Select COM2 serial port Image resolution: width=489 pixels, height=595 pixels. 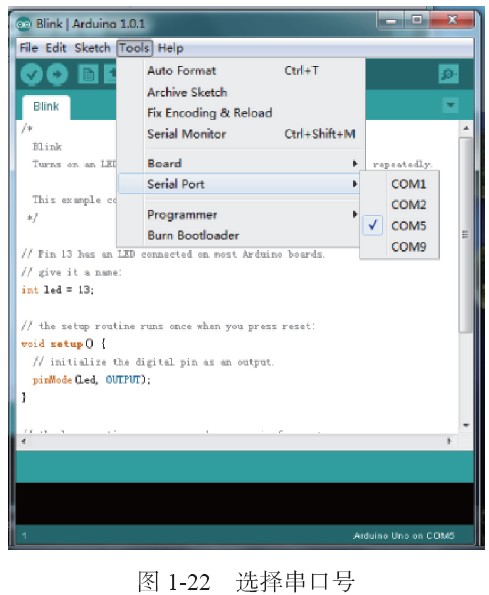[x=400, y=205]
